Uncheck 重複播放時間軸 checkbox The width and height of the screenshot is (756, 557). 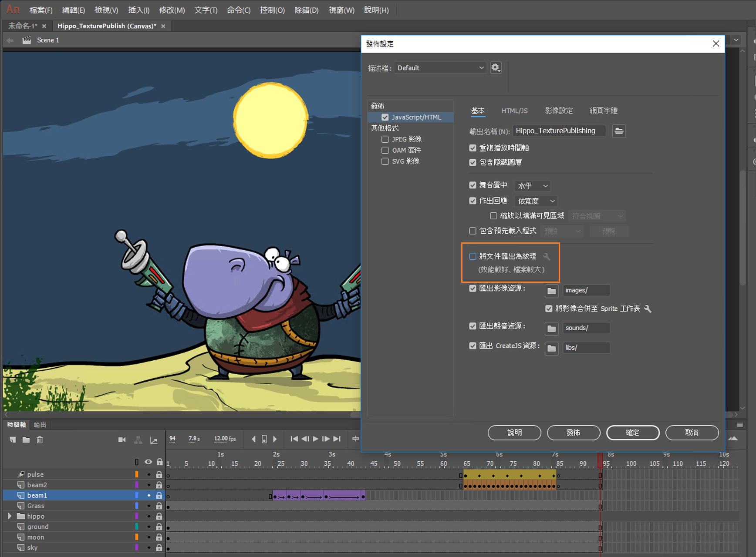coord(472,148)
